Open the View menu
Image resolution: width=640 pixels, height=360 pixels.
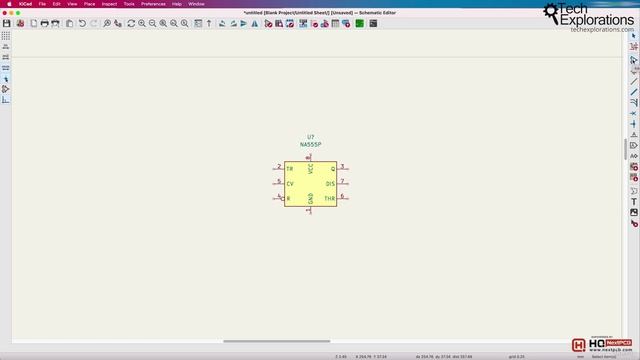(x=72, y=4)
